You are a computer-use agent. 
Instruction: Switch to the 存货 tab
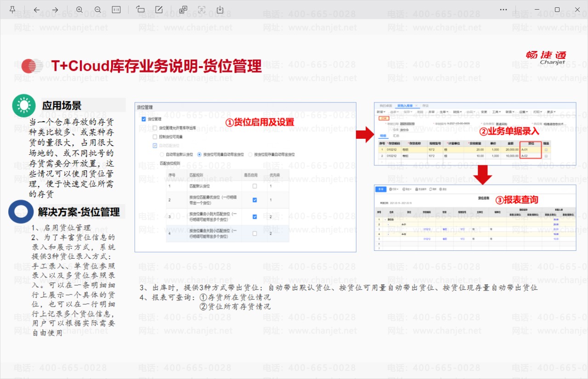pyautogui.click(x=426, y=105)
